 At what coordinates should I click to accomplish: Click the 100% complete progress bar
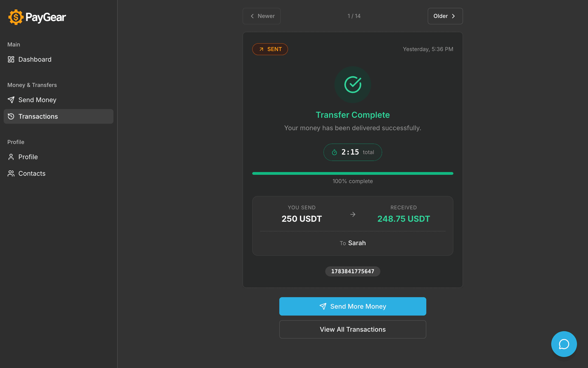click(353, 173)
